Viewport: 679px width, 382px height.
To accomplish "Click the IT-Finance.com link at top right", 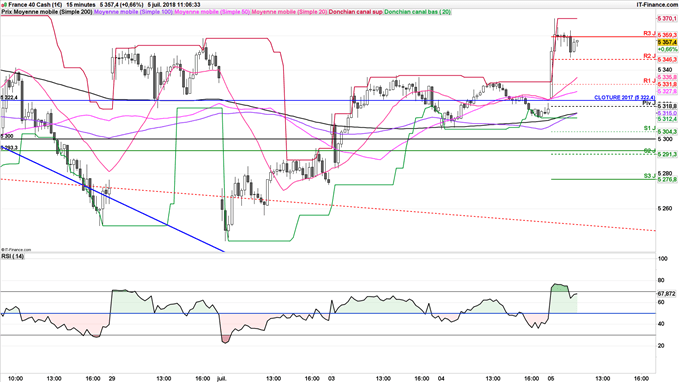I will 657,5.
